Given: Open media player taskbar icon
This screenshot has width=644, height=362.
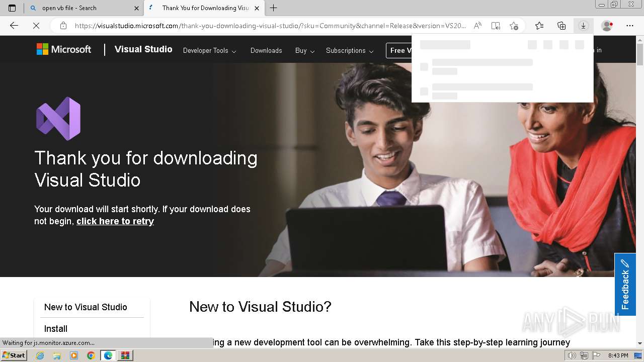Looking at the screenshot, I should coord(74,355).
